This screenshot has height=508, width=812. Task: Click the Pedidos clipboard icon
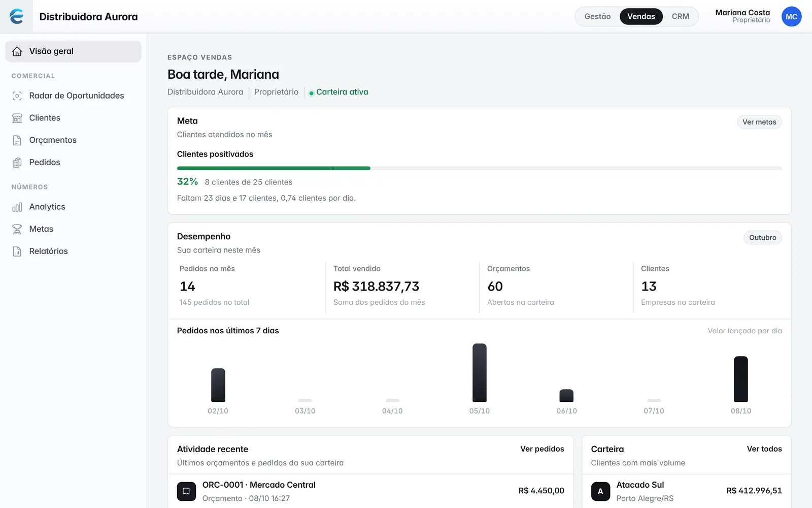pos(17,163)
